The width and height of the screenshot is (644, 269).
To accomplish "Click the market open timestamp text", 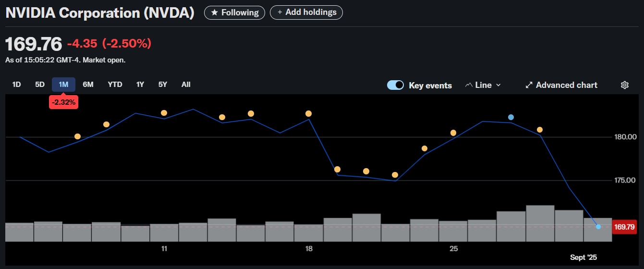I will pyautogui.click(x=65, y=61).
